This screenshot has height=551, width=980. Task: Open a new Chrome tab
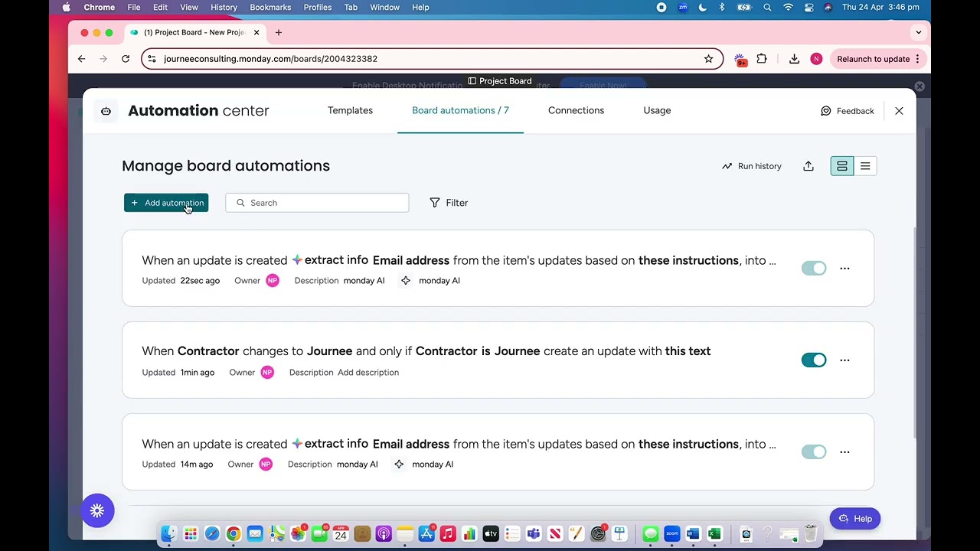pos(279,32)
